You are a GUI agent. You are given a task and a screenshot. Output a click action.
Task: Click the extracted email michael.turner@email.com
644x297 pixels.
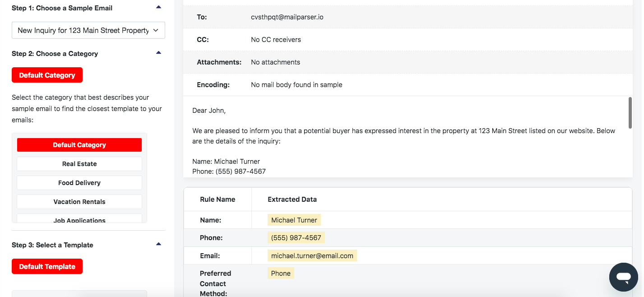click(313, 255)
